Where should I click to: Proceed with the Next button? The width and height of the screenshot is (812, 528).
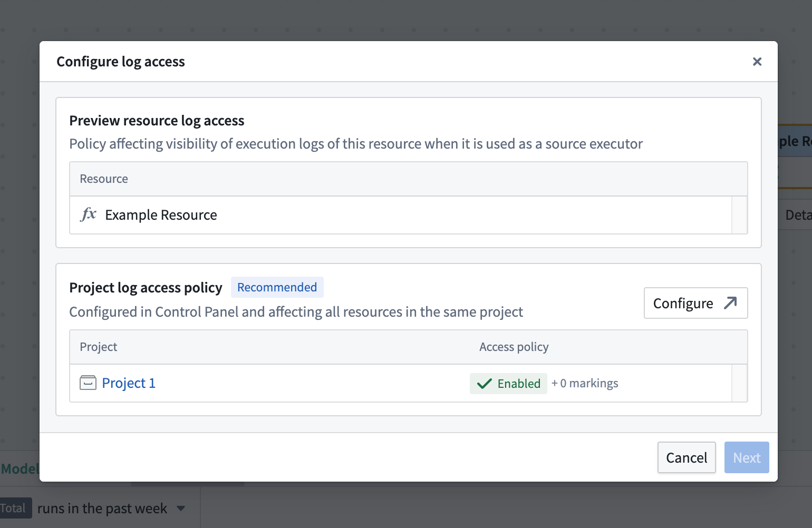[x=747, y=457]
